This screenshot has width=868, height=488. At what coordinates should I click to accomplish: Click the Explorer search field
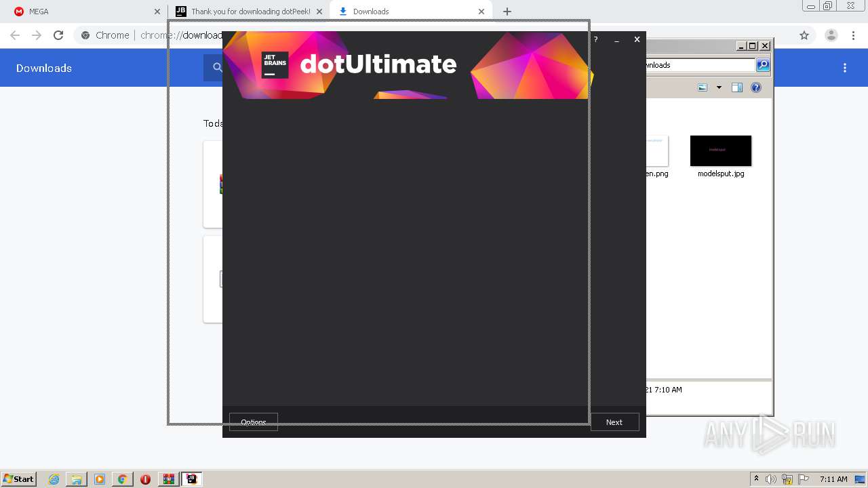coord(700,65)
